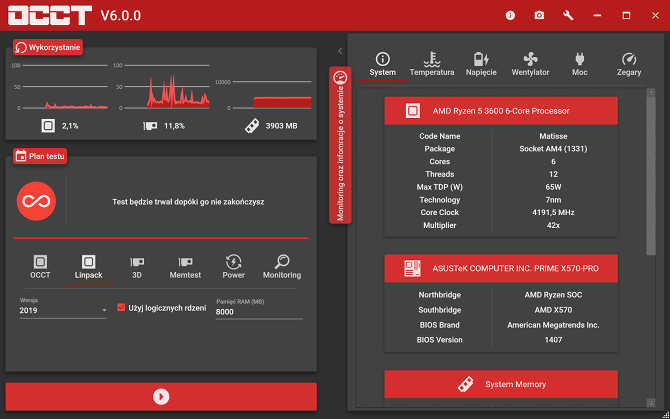Screen dimensions: 670x419
Task: Open the Wersja 2019 dropdown
Action: coord(63,311)
